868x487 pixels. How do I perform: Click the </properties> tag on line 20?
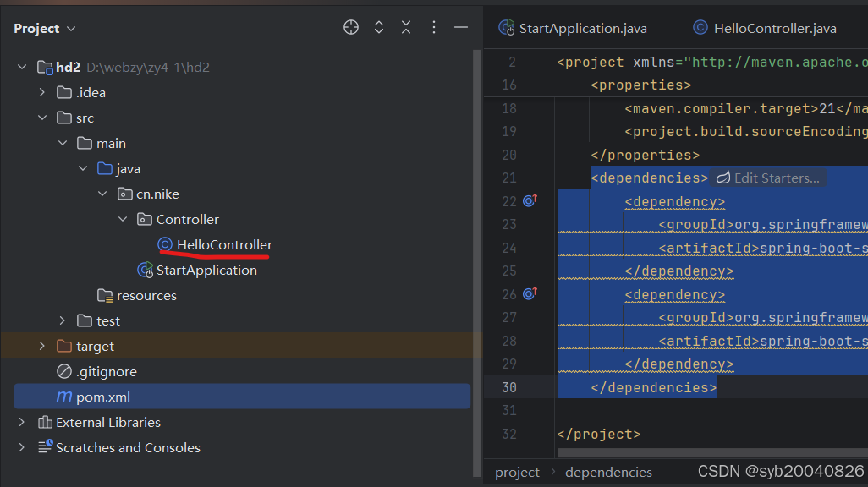646,155
